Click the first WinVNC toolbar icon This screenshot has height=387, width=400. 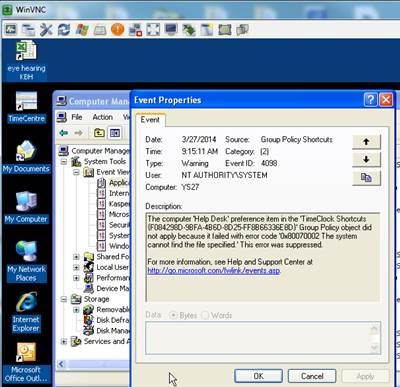(x=10, y=30)
